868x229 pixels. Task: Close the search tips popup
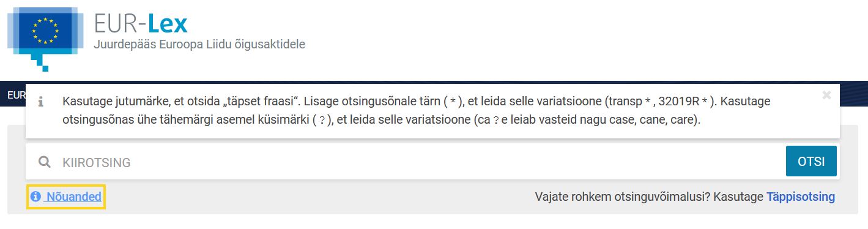pyautogui.click(x=826, y=95)
